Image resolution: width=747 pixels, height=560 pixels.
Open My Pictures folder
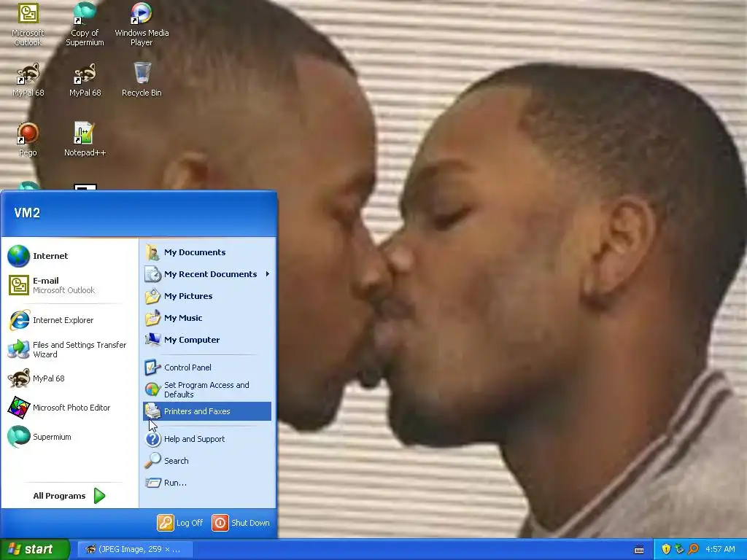click(206, 296)
